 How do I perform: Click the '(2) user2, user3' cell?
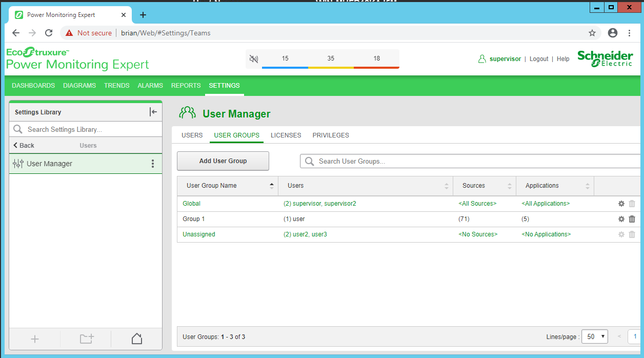[305, 234]
